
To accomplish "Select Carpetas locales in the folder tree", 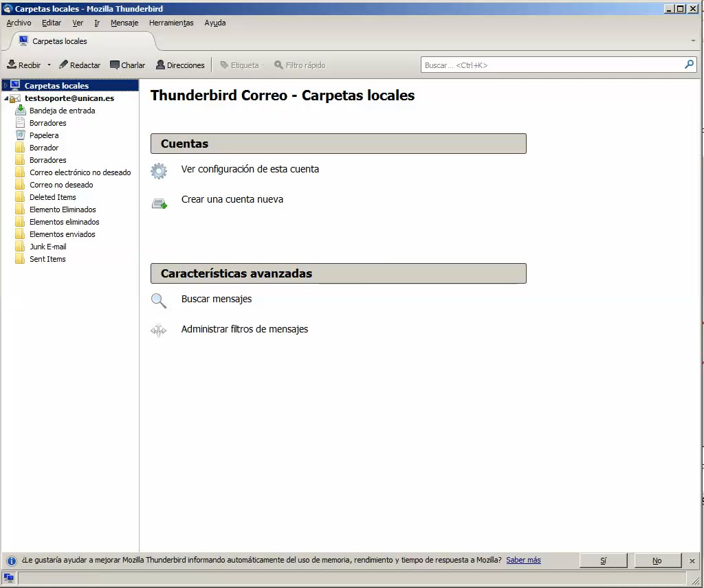I will (x=56, y=85).
